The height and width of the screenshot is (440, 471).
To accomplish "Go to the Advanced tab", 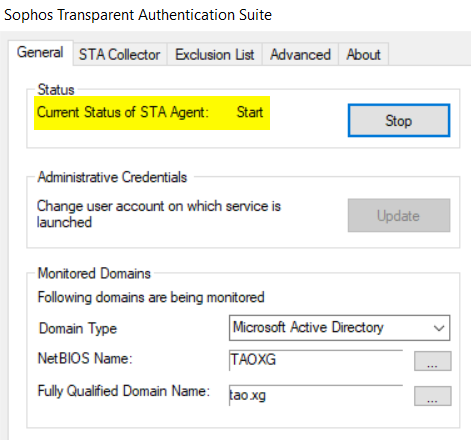I will [x=300, y=54].
